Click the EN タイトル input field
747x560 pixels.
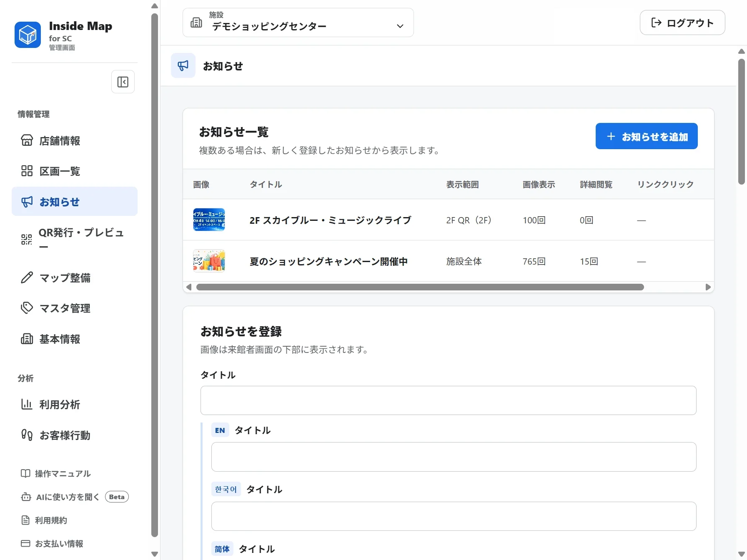point(454,457)
